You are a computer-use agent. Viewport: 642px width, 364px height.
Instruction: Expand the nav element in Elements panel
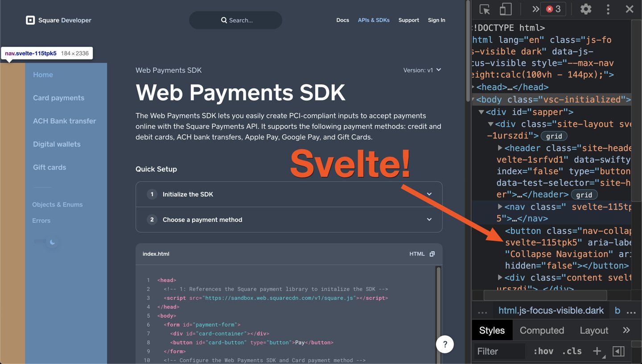500,207
